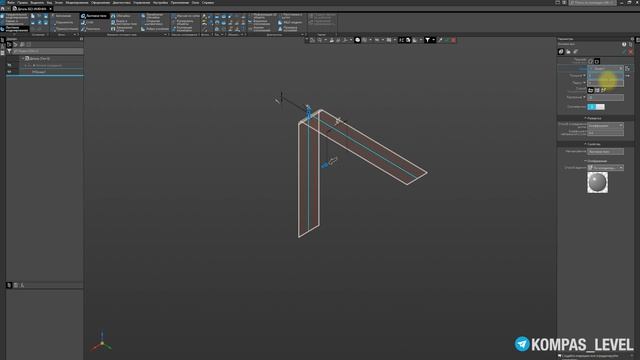Open the Настройка menu
The height and width of the screenshot is (360, 640).
point(160,2)
